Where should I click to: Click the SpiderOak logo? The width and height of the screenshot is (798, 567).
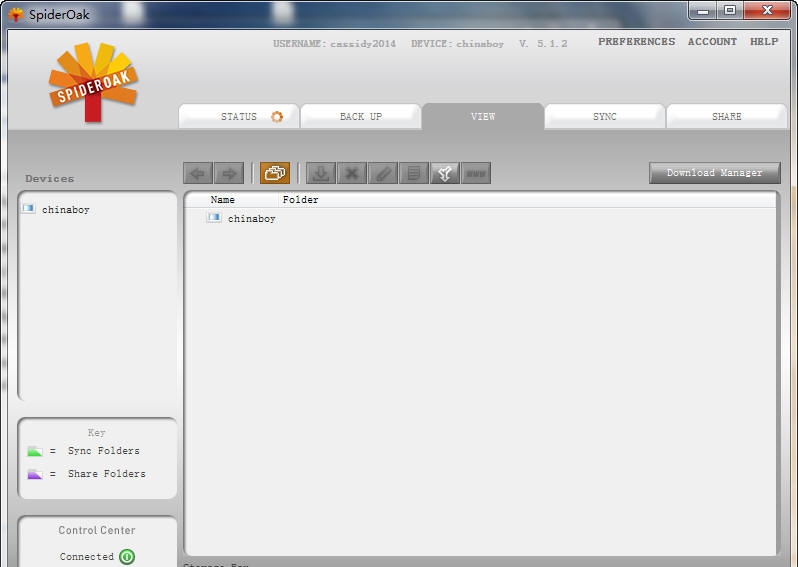(x=93, y=82)
